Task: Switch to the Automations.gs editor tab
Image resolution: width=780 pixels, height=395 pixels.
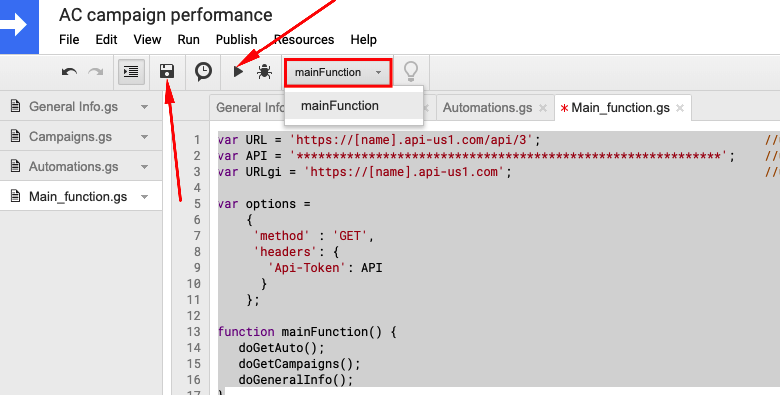Action: point(488,107)
